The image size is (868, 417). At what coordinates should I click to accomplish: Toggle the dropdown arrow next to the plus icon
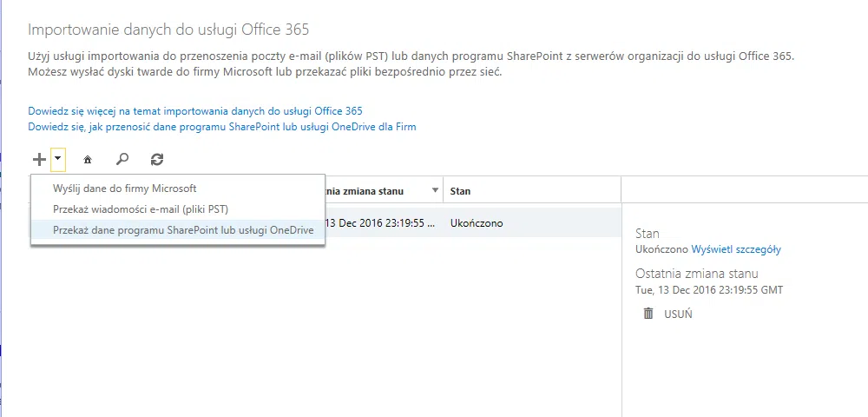pos(57,159)
